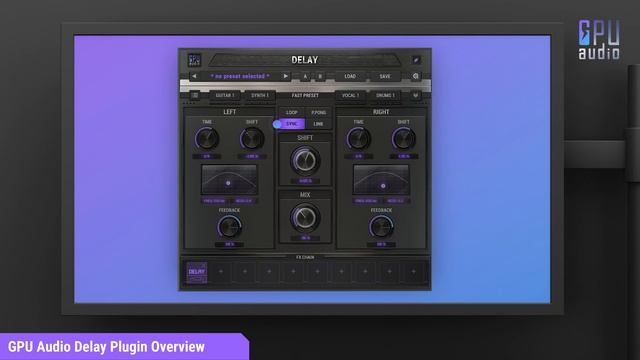Click the LEFT SHIFT value field

[x=252, y=156]
